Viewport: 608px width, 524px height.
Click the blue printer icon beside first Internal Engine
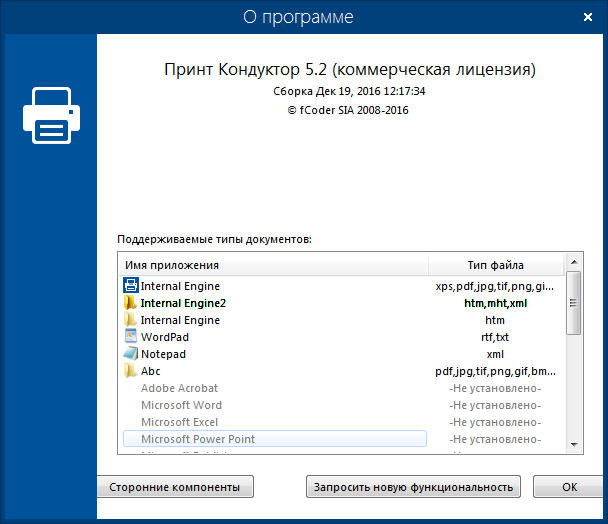(x=130, y=286)
